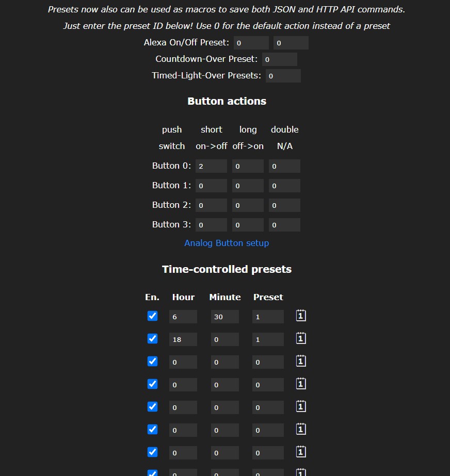This screenshot has width=450, height=476.
Task: Click the Countdown-Over Preset field
Action: [279, 59]
